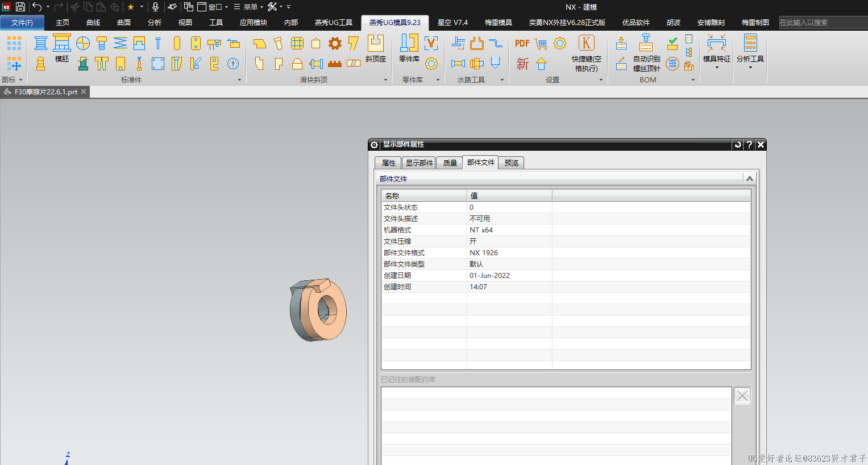Select the 部件文件格式 row

click(x=566, y=253)
